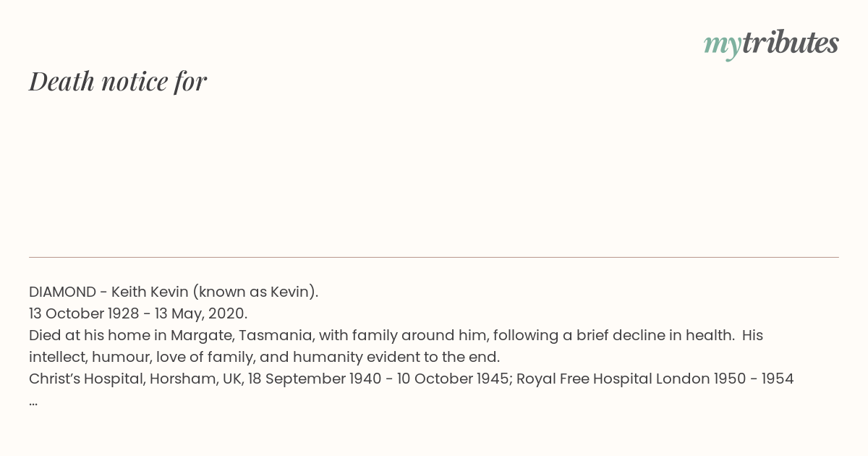
Task: Click the grey "tributes" part of logo
Action: [x=790, y=43]
